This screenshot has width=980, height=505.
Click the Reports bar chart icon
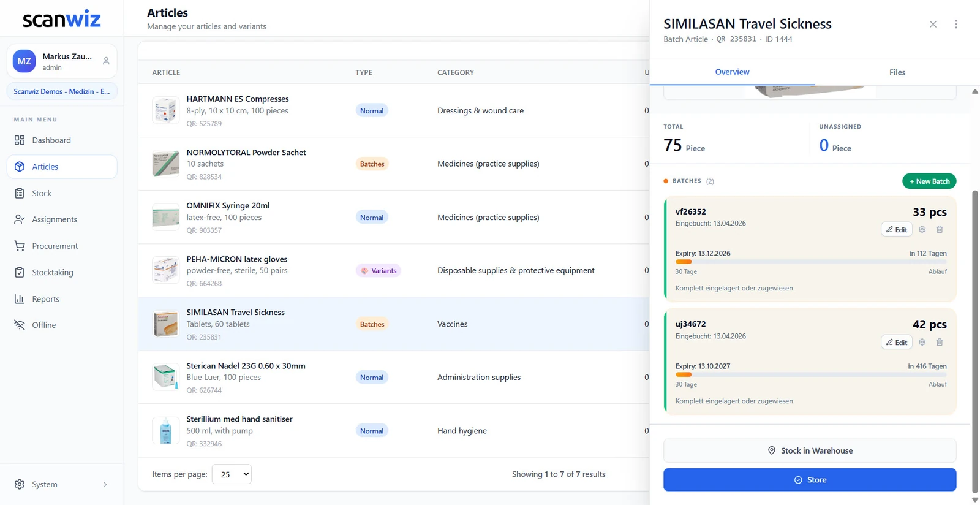coord(20,299)
